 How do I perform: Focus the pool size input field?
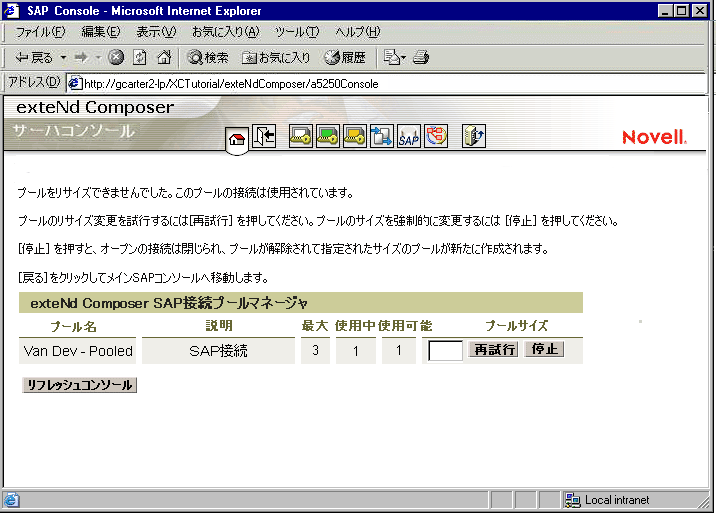click(x=445, y=351)
